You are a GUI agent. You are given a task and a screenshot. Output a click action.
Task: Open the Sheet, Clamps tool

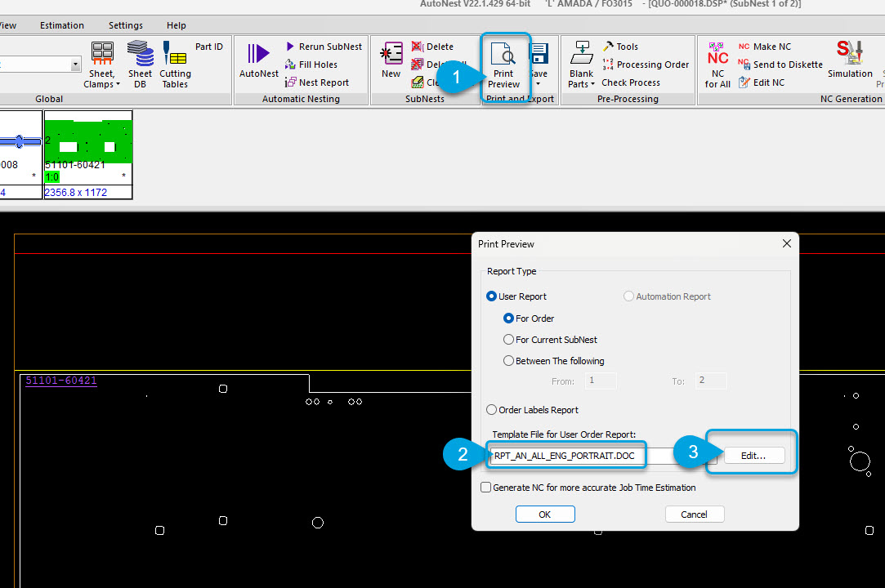tap(102, 65)
